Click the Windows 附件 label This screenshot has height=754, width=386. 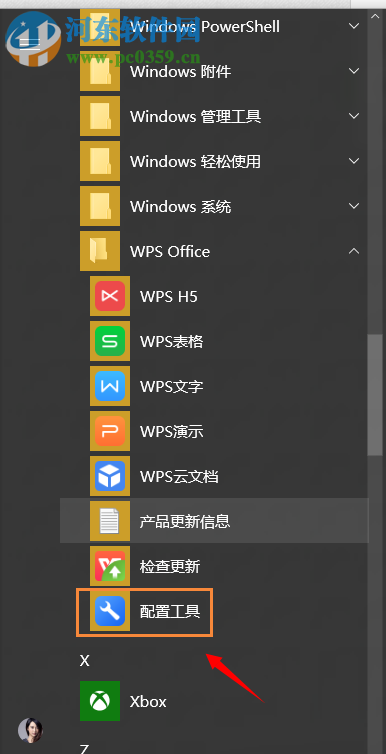(180, 72)
